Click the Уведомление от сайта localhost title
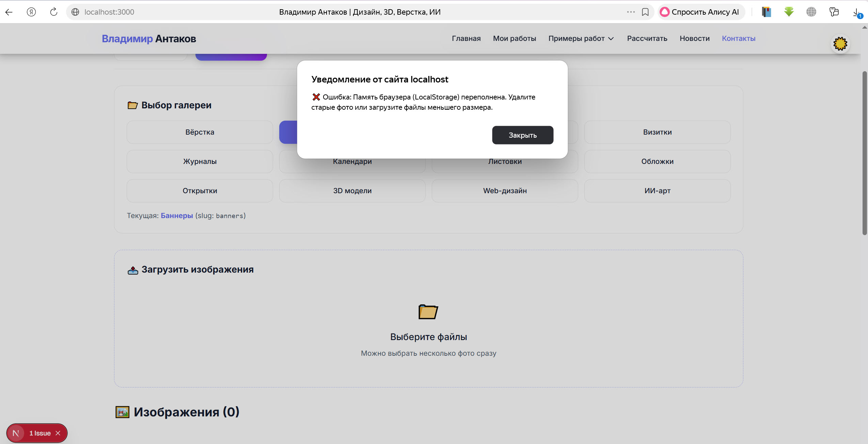 (x=380, y=79)
